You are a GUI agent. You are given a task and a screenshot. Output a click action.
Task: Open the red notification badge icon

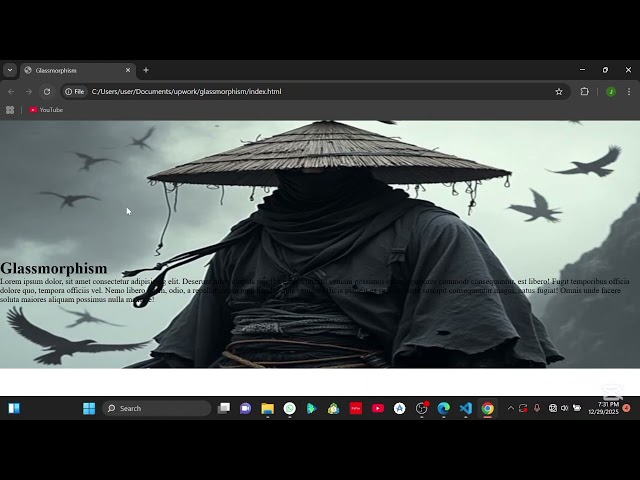627,408
